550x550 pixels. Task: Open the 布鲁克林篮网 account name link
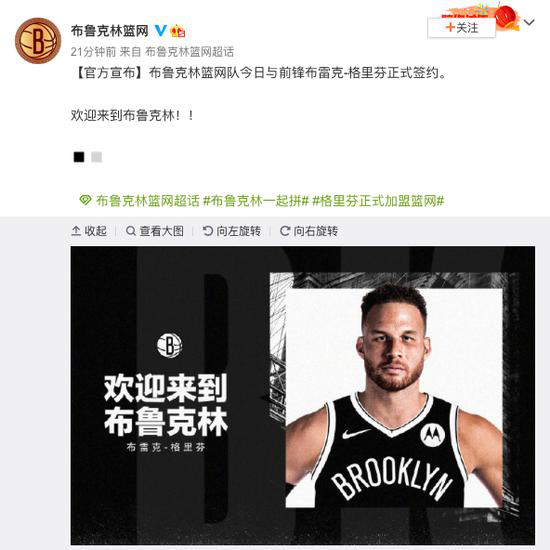click(x=109, y=31)
